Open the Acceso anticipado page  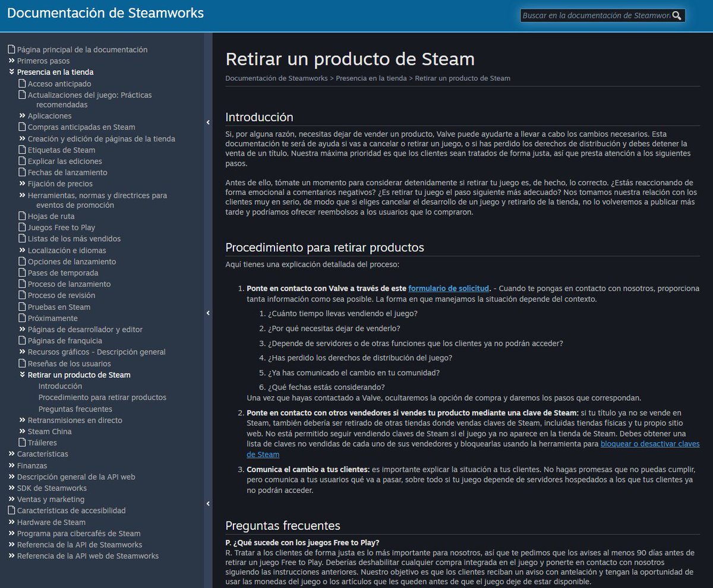click(x=59, y=84)
